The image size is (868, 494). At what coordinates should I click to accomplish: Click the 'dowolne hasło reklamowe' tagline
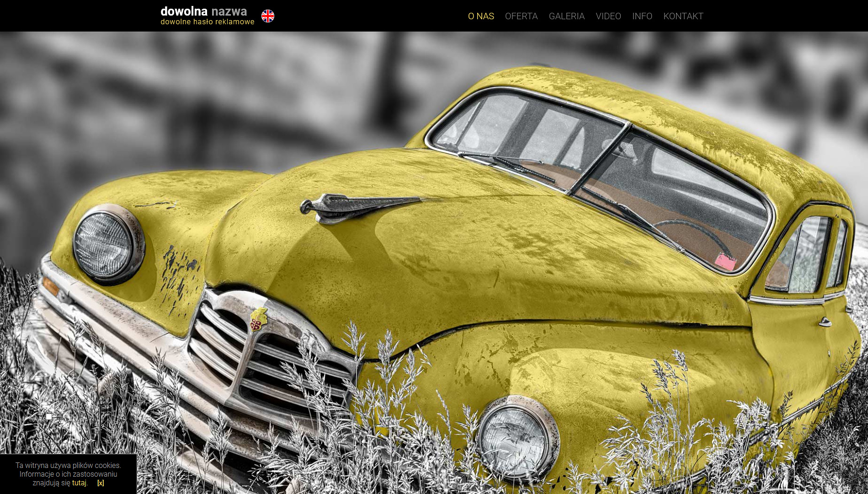tap(207, 22)
